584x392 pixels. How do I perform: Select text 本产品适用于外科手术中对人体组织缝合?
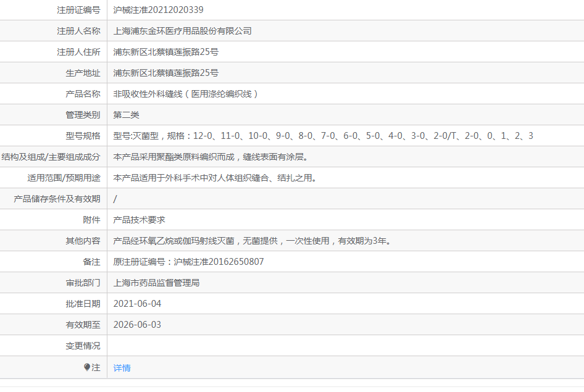click(x=191, y=178)
